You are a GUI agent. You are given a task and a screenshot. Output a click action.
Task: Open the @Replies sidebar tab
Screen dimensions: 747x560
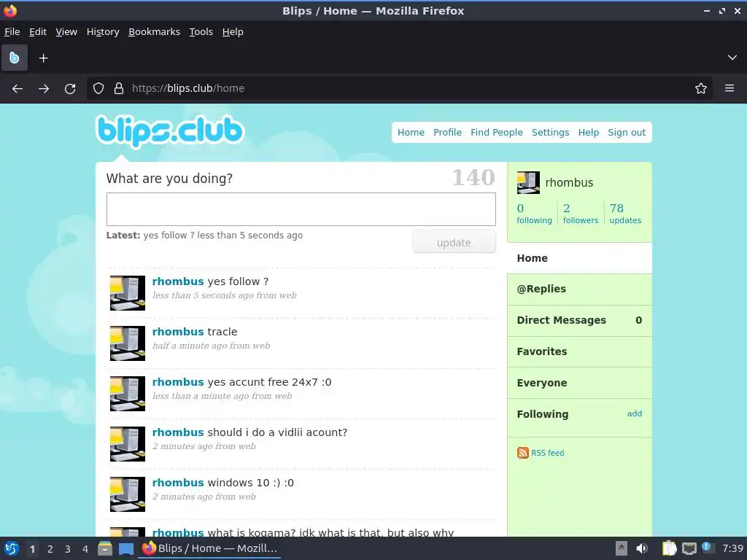click(x=580, y=289)
